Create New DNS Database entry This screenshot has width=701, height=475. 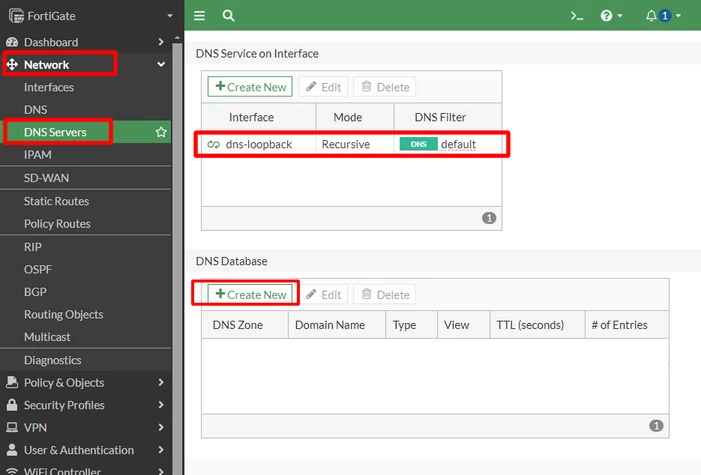pos(250,294)
